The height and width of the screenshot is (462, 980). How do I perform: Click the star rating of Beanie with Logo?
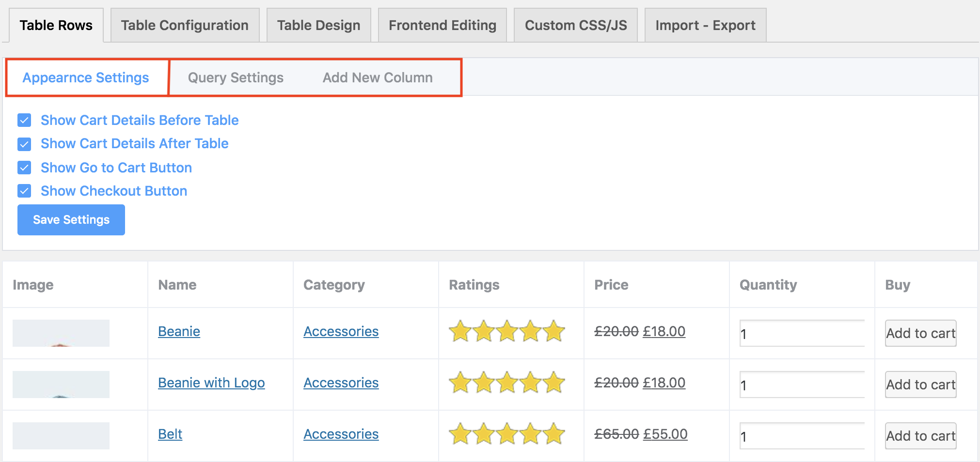(506, 383)
